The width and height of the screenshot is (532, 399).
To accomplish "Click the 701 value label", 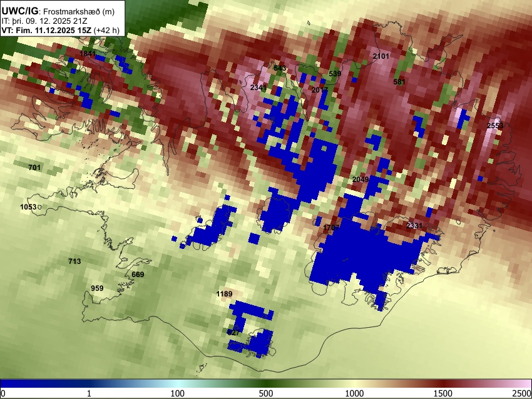I will (x=34, y=168).
